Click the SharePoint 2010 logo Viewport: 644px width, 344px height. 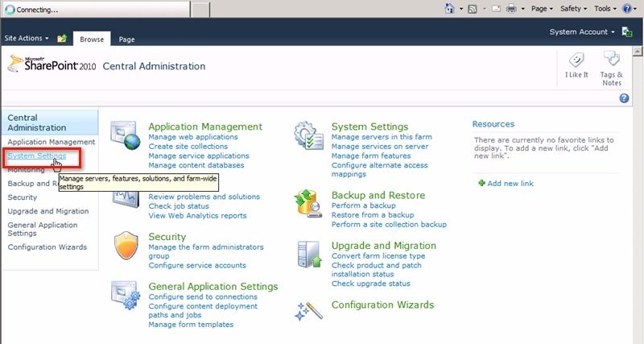tap(52, 64)
